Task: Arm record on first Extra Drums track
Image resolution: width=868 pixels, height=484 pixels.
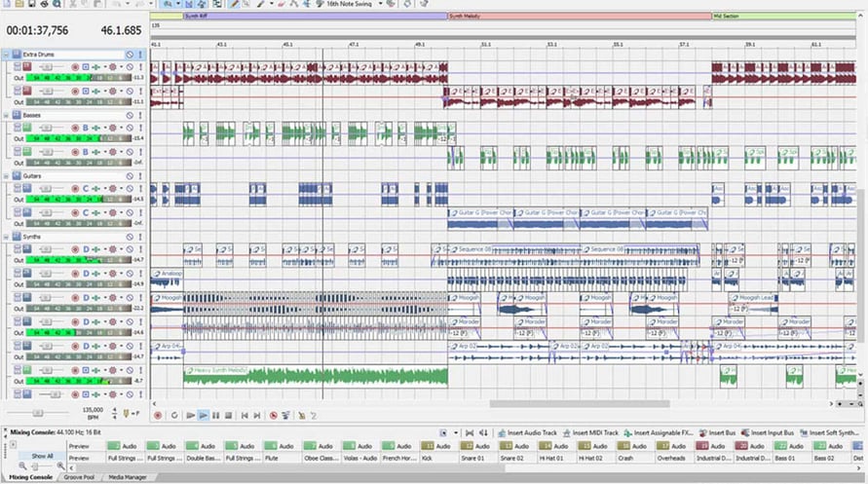Action: point(75,67)
